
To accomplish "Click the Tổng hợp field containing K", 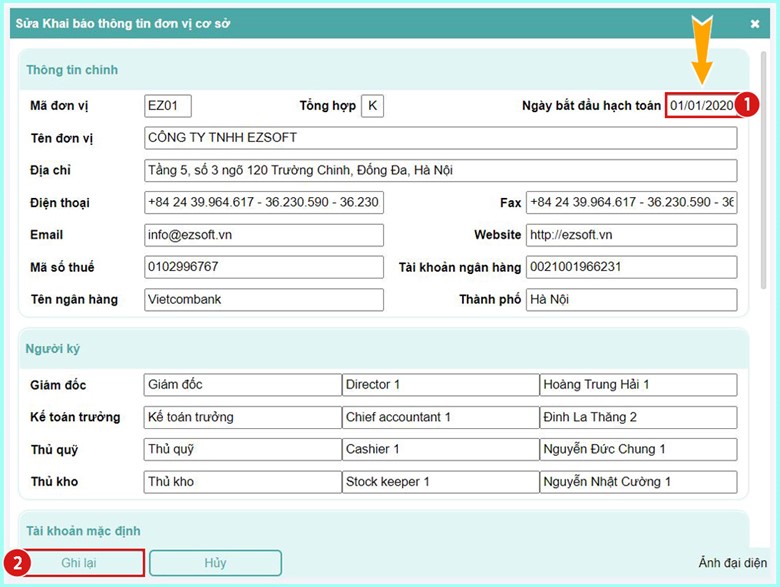I will (x=372, y=106).
